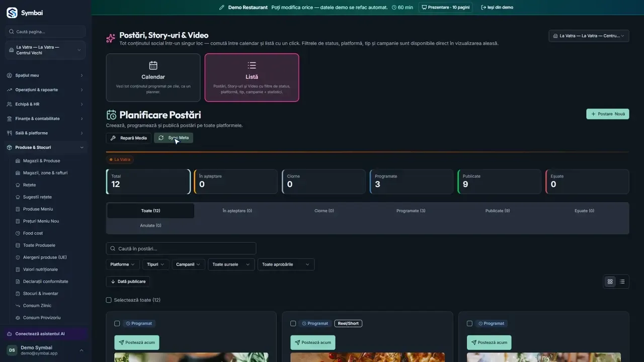Tick checkbox on Reel/Short post card
This screenshot has height=362, width=644.
[293, 323]
